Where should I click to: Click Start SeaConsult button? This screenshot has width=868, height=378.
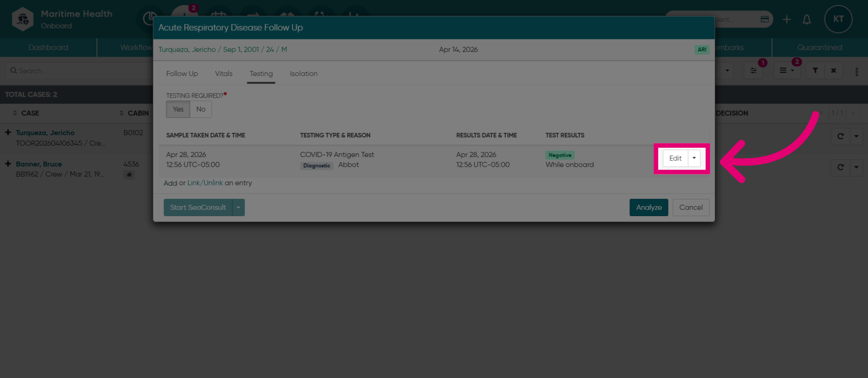point(198,208)
